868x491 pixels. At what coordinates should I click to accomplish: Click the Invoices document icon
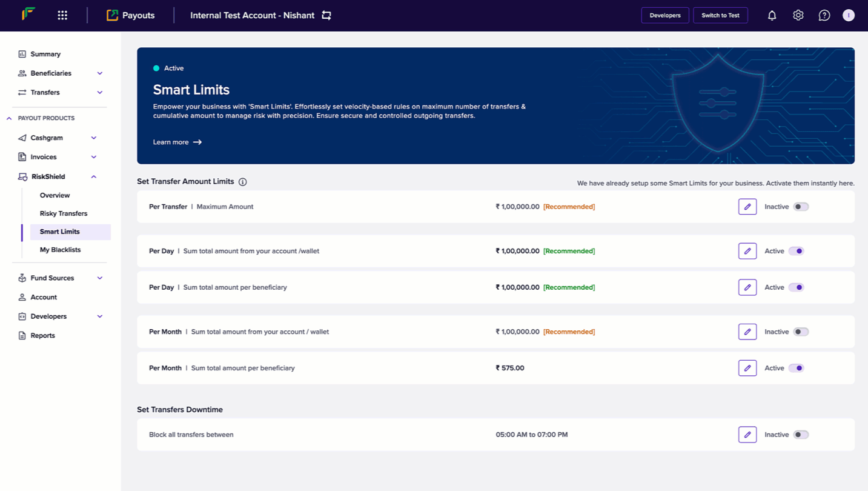(x=22, y=157)
